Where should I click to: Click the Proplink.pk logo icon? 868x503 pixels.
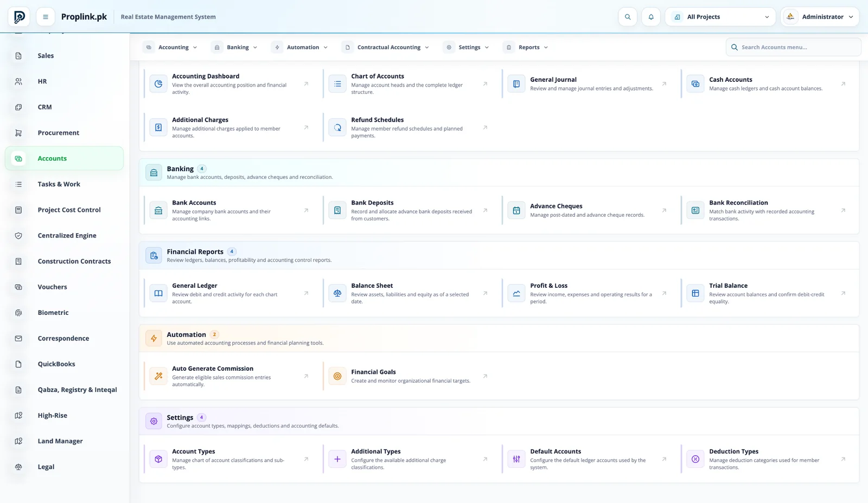pos(19,17)
